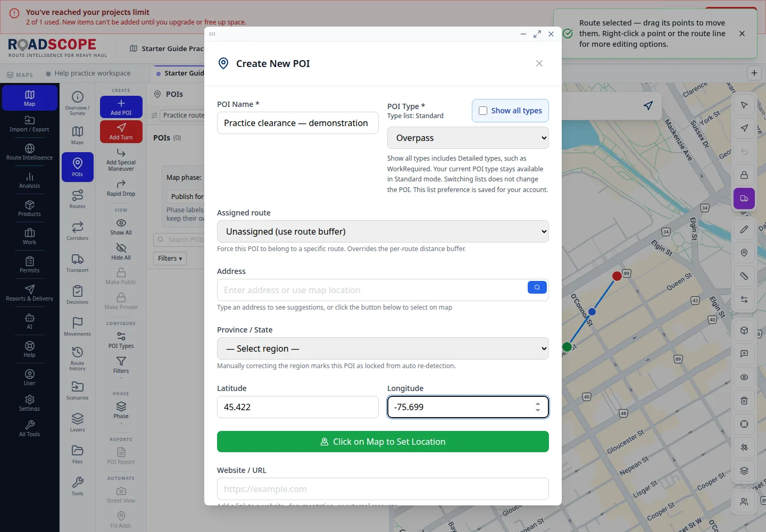The width and height of the screenshot is (766, 532).
Task: Open Import / Export in left sidebar
Action: (x=29, y=123)
